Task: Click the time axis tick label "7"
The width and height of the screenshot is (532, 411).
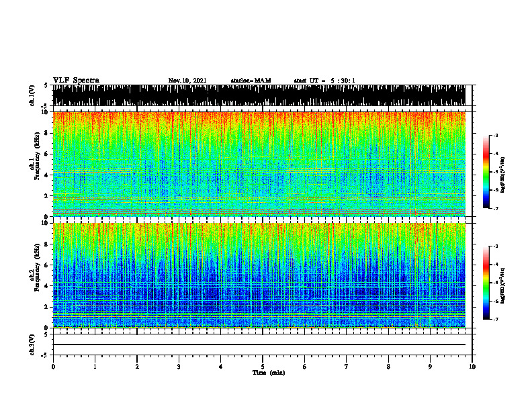Action: click(347, 367)
